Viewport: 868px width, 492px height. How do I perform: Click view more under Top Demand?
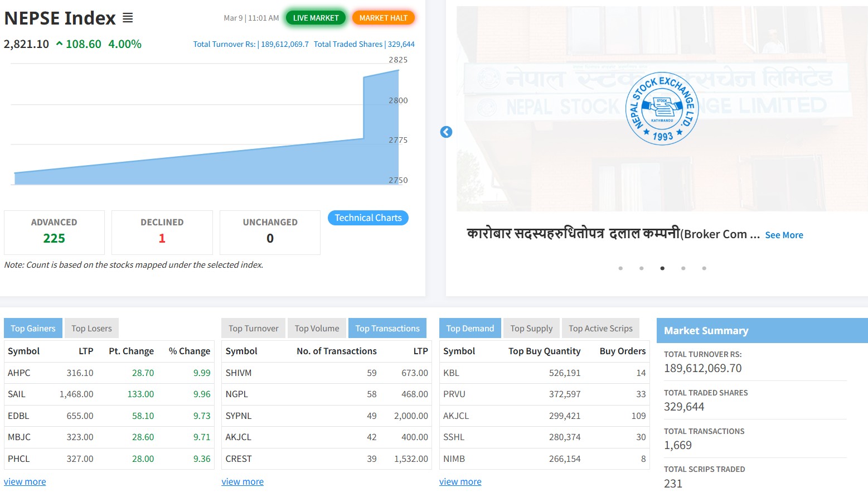click(460, 482)
